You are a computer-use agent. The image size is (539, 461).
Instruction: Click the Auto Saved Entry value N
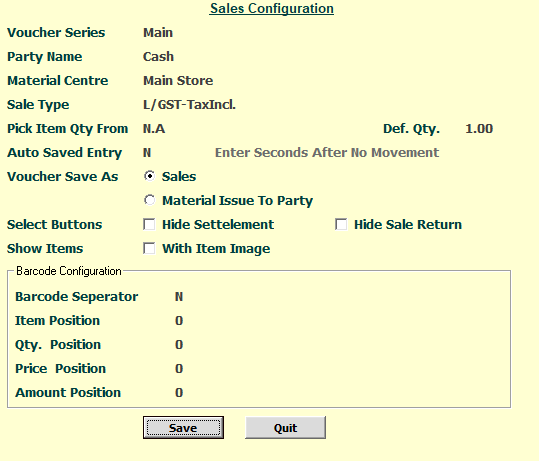tap(147, 153)
